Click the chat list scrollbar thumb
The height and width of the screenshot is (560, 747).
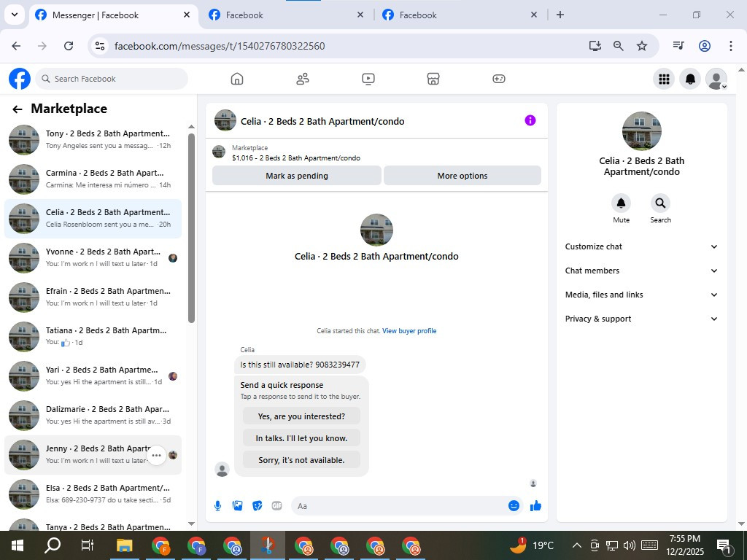click(192, 228)
